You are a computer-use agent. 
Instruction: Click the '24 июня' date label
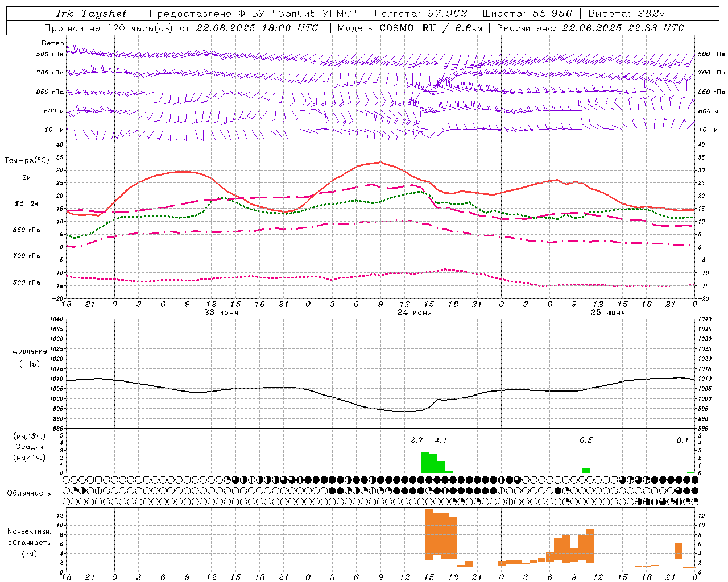click(x=415, y=313)
